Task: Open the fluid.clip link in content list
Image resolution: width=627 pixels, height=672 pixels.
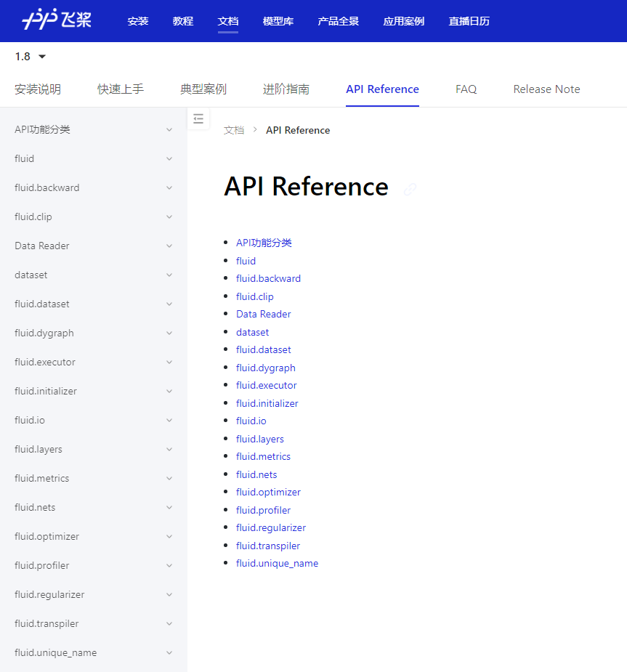Action: [x=254, y=296]
